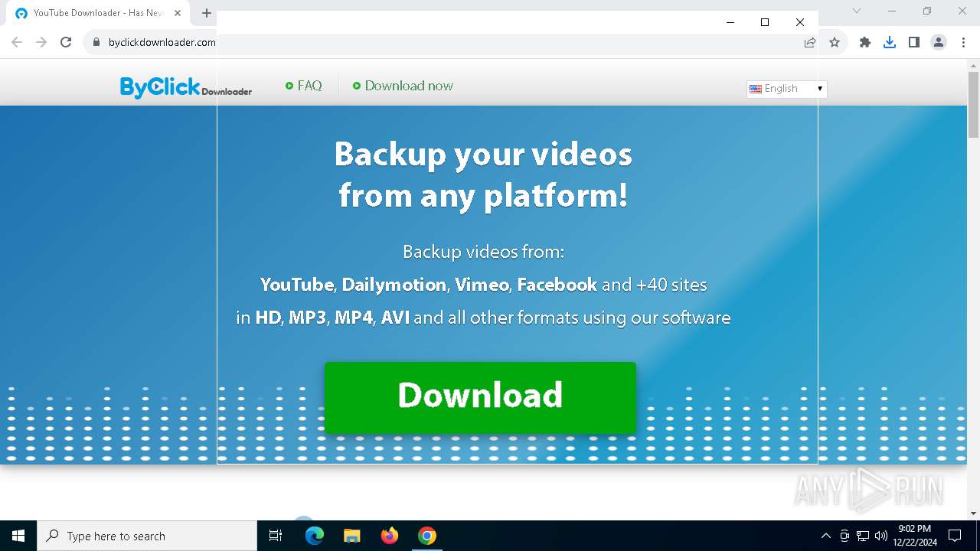Click the bold 'AVI' format text

point(395,318)
